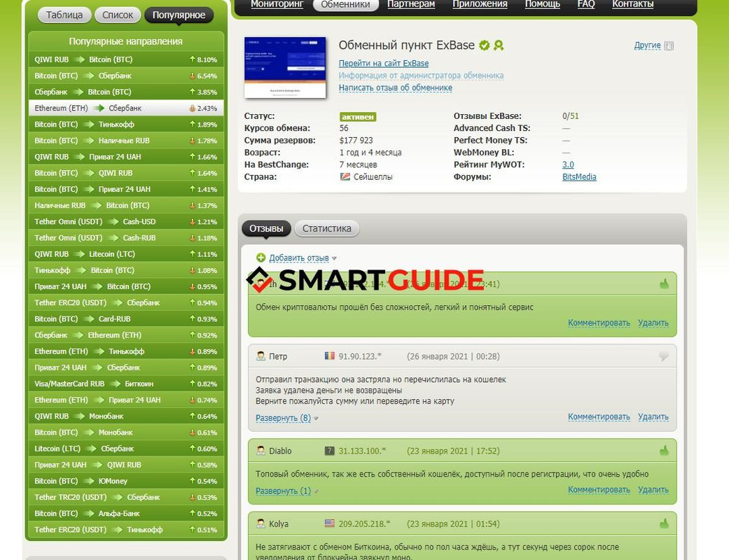Select Bitcoin (BTC) to Наличные RUB direction
The width and height of the screenshot is (729, 560).
tap(126, 141)
